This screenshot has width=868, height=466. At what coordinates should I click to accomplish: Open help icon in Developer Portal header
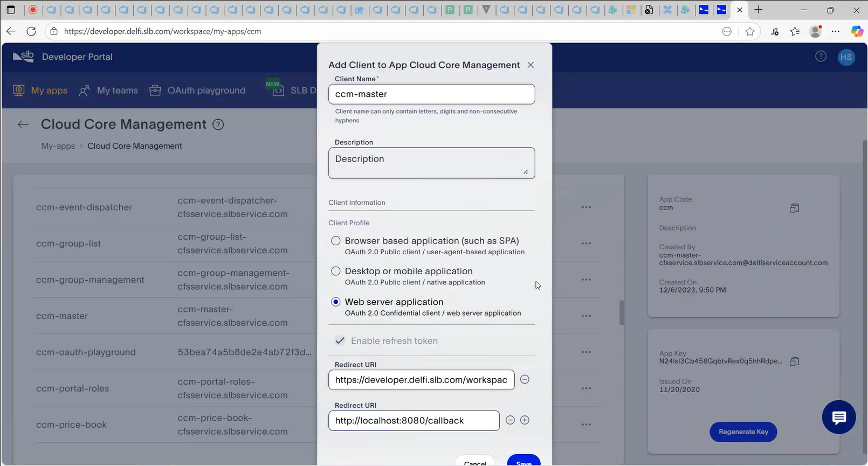[821, 57]
